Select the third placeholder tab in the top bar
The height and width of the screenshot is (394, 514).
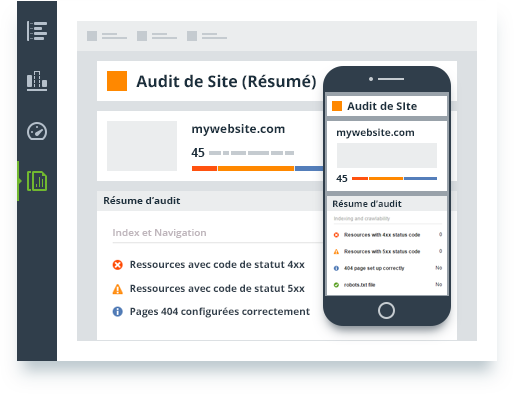(207, 36)
